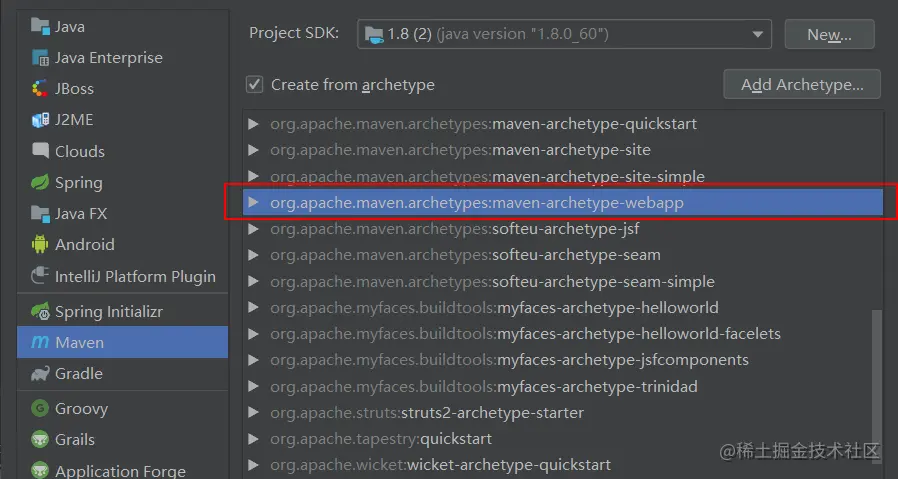This screenshot has width=898, height=479.
Task: Click the Java FX folder icon
Action: pyautogui.click(x=40, y=213)
